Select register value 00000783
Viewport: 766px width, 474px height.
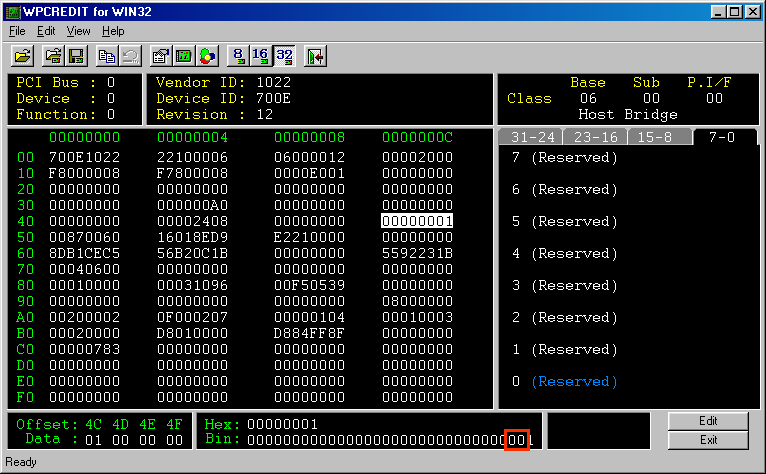[x=85, y=349]
